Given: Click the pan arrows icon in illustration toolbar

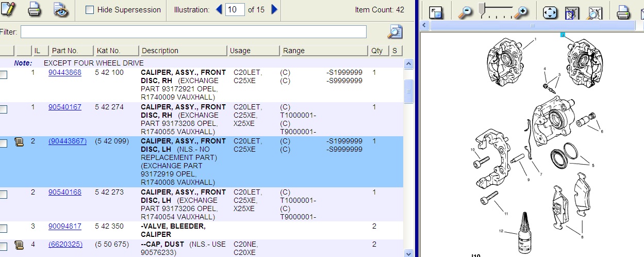Looking at the screenshot, I should (550, 12).
